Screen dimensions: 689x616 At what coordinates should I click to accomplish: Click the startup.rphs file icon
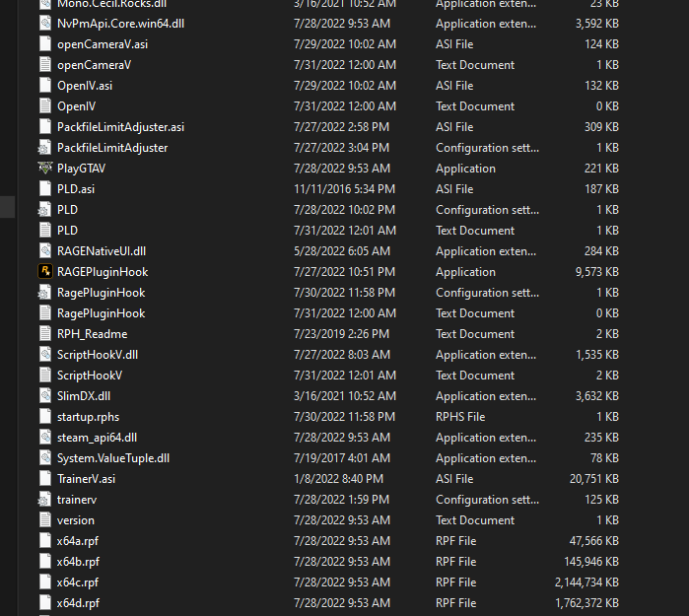(44, 417)
